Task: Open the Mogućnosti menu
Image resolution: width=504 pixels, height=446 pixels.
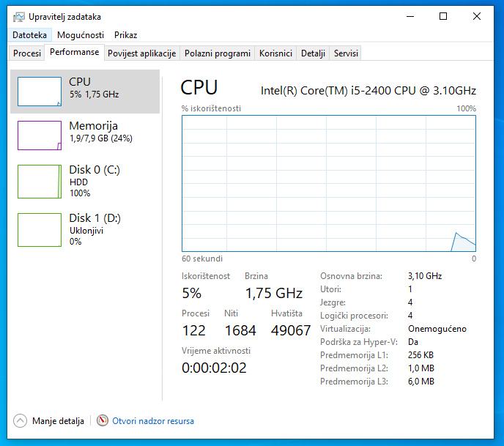Action: tap(81, 35)
